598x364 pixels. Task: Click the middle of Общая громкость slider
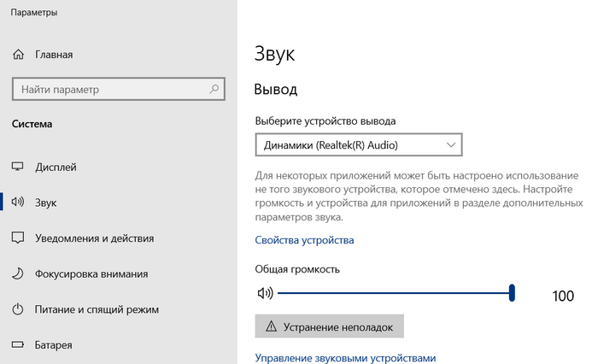(395, 293)
